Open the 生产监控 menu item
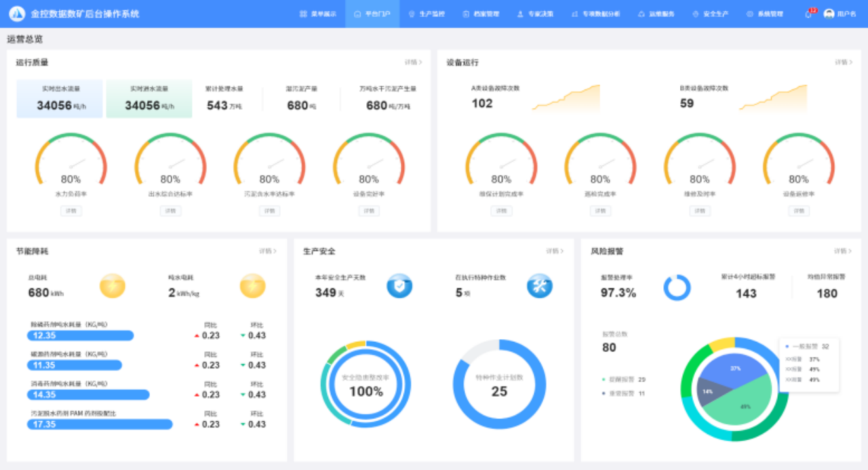This screenshot has height=470, width=868. point(427,14)
